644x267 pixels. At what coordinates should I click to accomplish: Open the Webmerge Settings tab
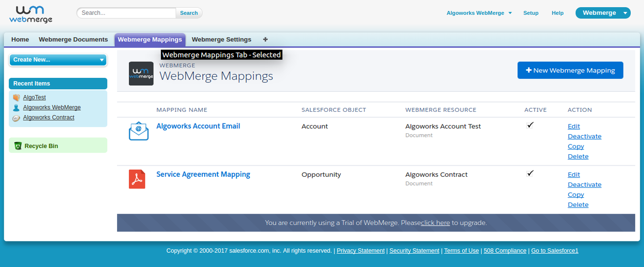[221, 39]
